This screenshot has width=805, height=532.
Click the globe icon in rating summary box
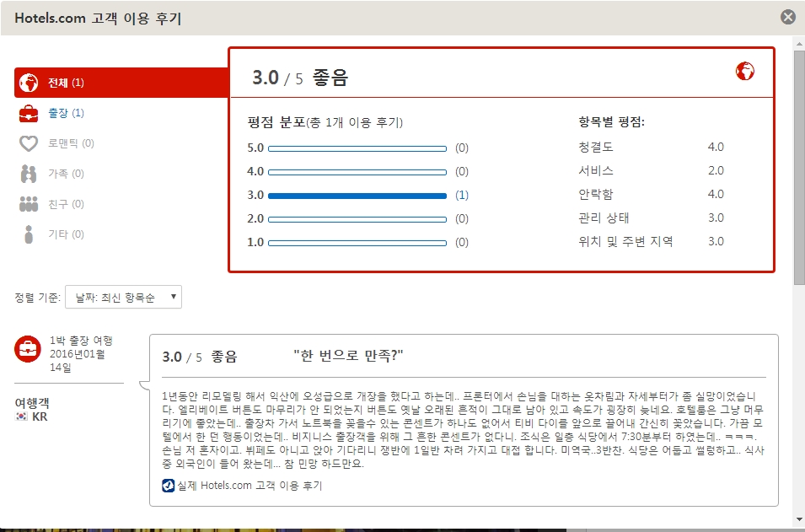(x=745, y=72)
